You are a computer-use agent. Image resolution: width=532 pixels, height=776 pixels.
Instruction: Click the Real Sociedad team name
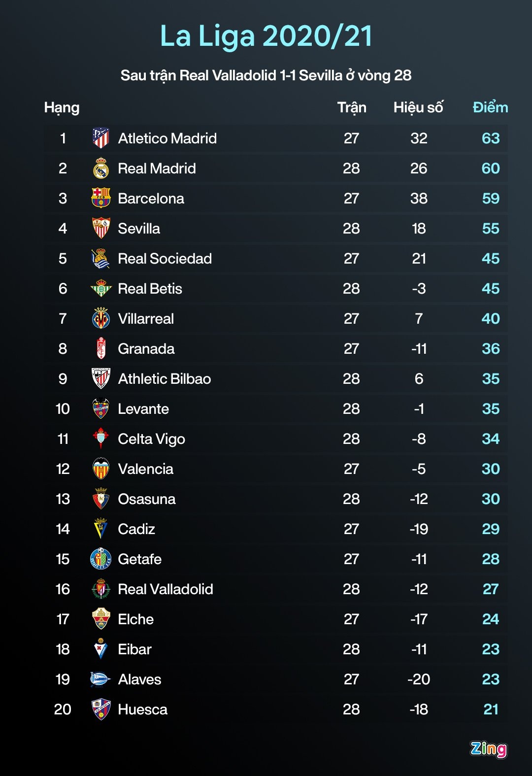point(165,259)
